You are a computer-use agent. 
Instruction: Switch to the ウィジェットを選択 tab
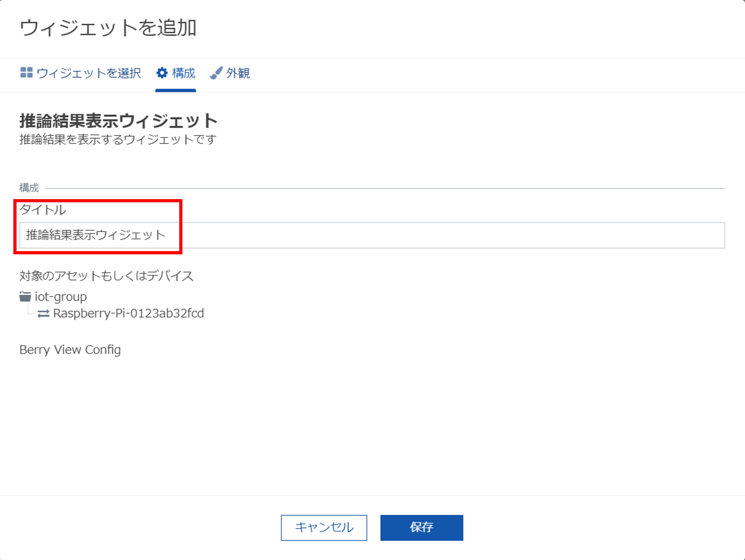click(88, 73)
